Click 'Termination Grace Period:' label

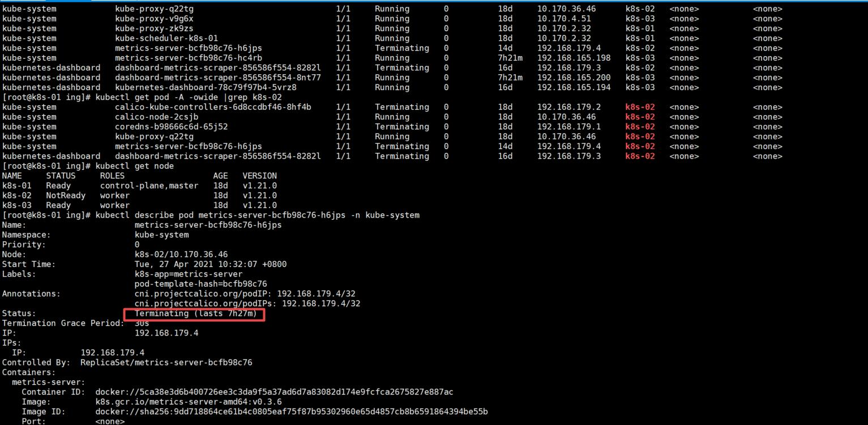pyautogui.click(x=63, y=323)
